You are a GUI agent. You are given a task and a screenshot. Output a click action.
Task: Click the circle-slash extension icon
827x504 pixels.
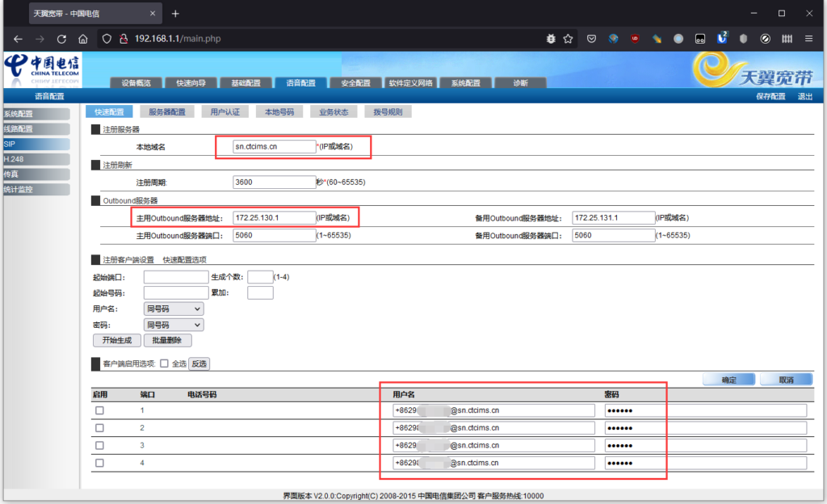[766, 39]
